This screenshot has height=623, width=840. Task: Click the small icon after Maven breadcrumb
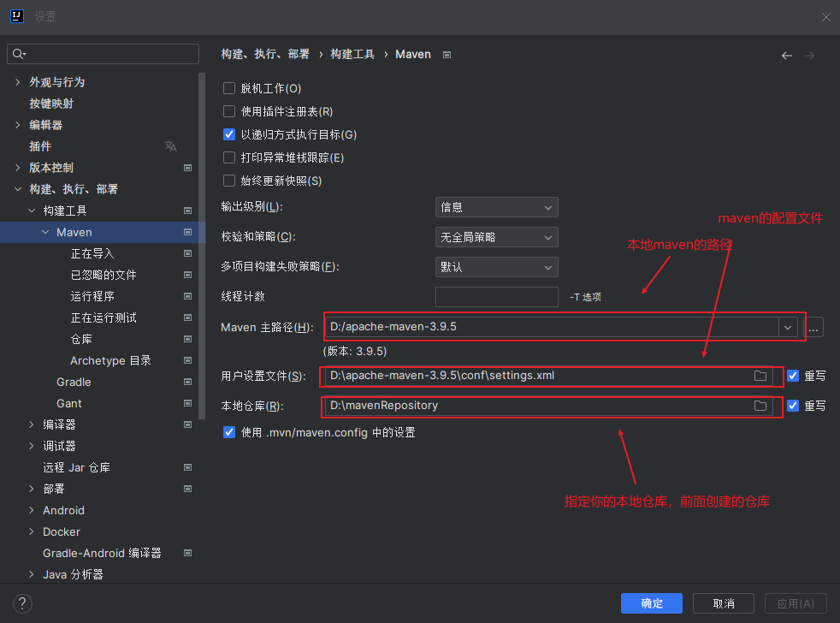447,54
